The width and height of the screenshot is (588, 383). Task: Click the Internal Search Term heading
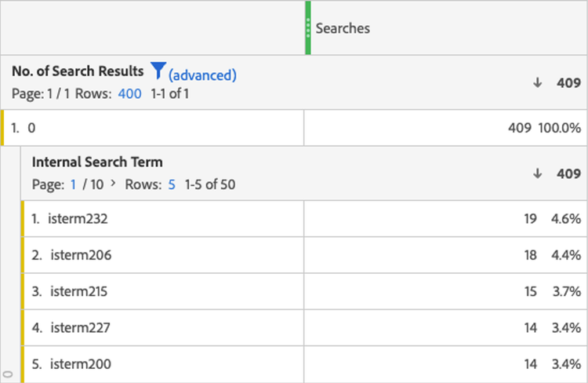(x=97, y=162)
